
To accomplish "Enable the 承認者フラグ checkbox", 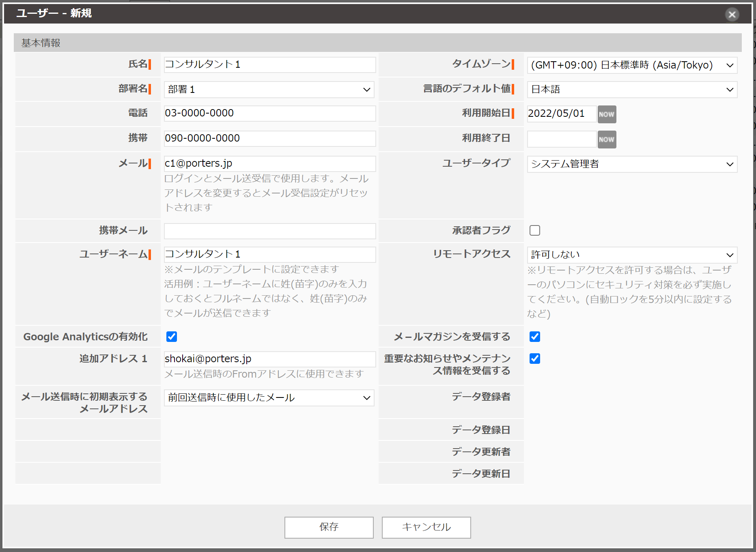I will coord(534,230).
